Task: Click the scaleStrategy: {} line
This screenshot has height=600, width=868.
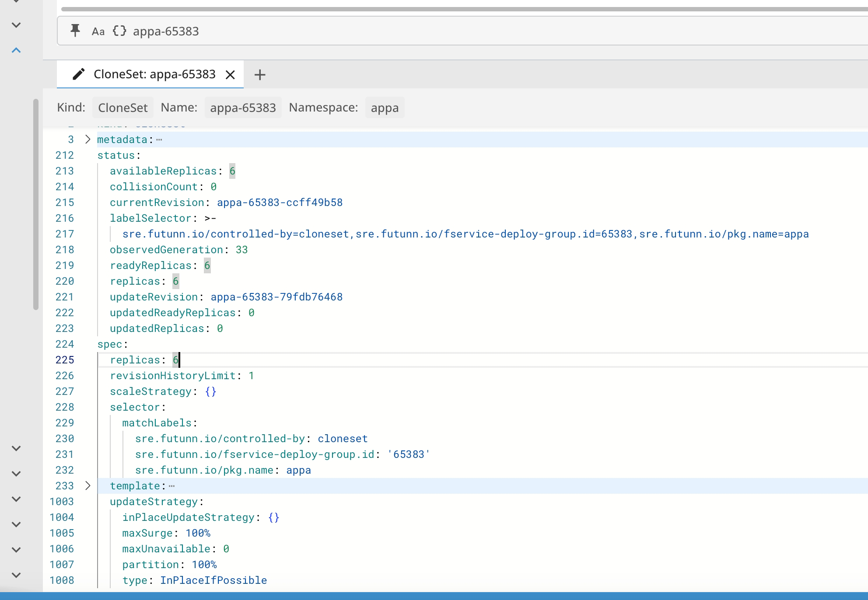Action: [x=163, y=391]
